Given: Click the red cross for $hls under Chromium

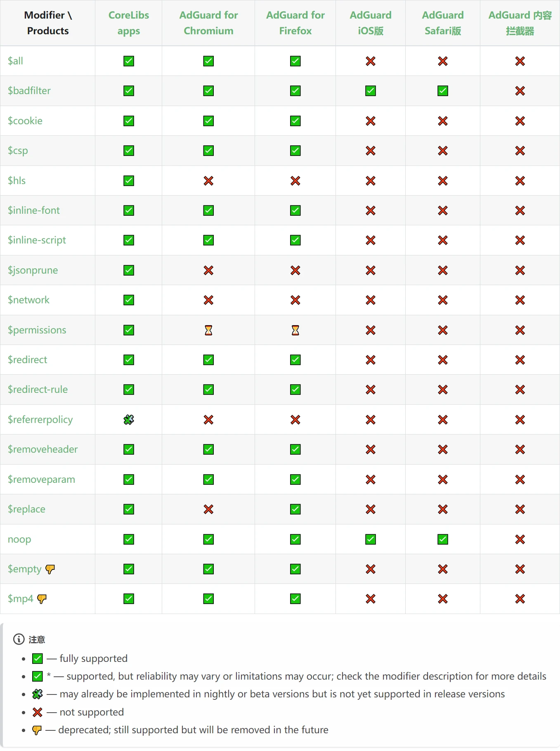Looking at the screenshot, I should [x=208, y=181].
